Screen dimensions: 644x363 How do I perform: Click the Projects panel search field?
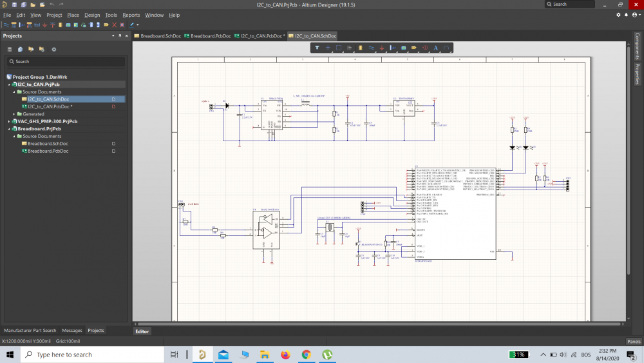pyautogui.click(x=66, y=62)
